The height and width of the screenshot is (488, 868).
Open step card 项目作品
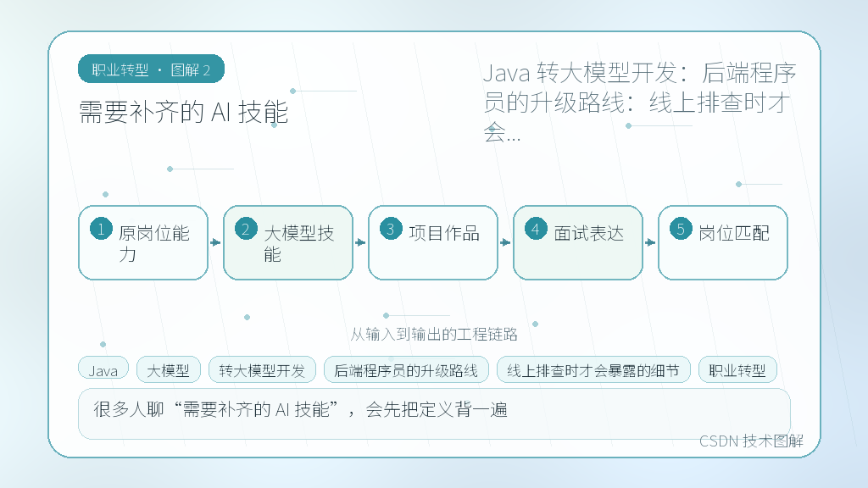click(x=433, y=243)
